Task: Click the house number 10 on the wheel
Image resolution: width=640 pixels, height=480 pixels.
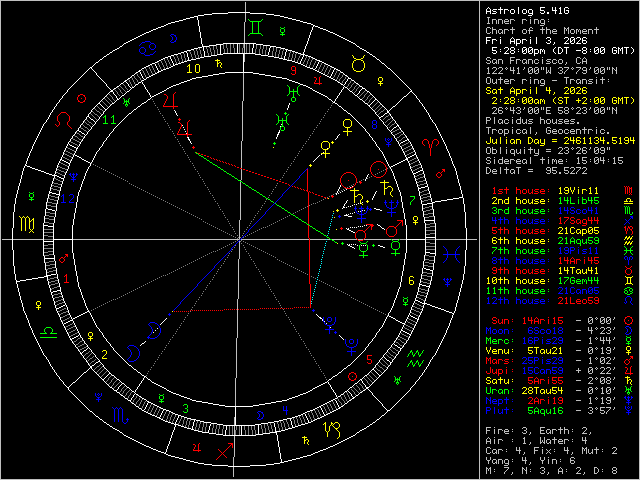Action: coord(191,69)
